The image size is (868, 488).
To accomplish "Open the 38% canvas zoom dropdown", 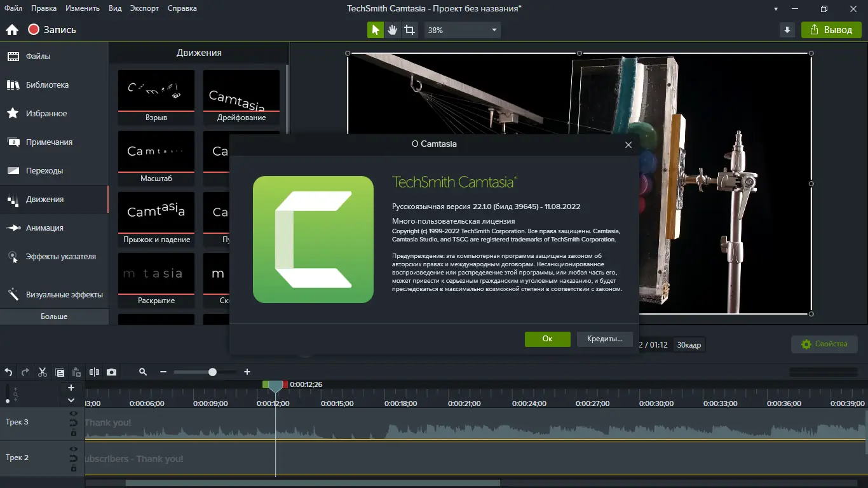I will (462, 30).
